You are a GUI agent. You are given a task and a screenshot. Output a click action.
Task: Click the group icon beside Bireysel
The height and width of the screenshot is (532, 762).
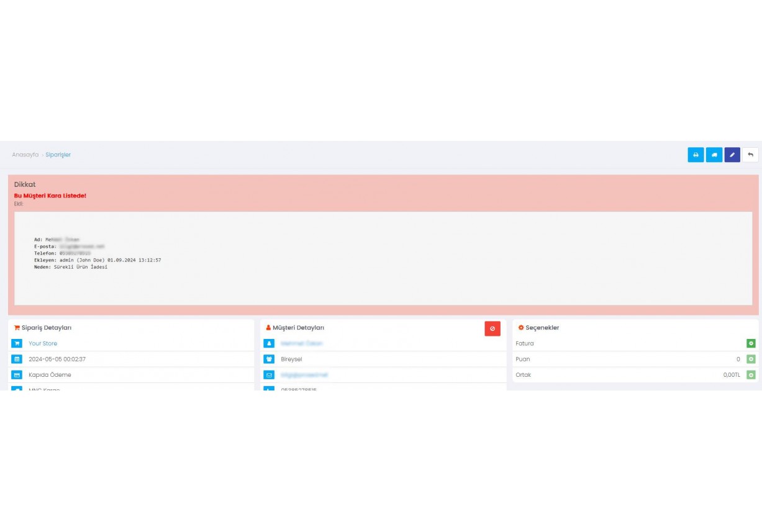270,359
